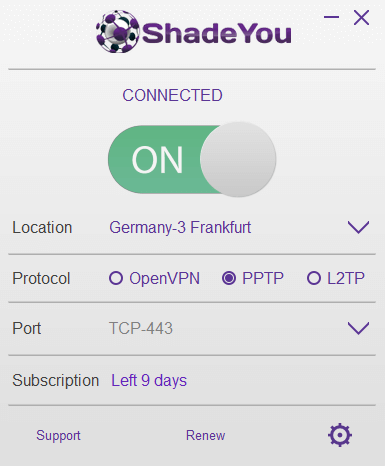The width and height of the screenshot is (385, 466).
Task: Open the Germany-3 Frankfurt location selector
Action: tap(180, 228)
